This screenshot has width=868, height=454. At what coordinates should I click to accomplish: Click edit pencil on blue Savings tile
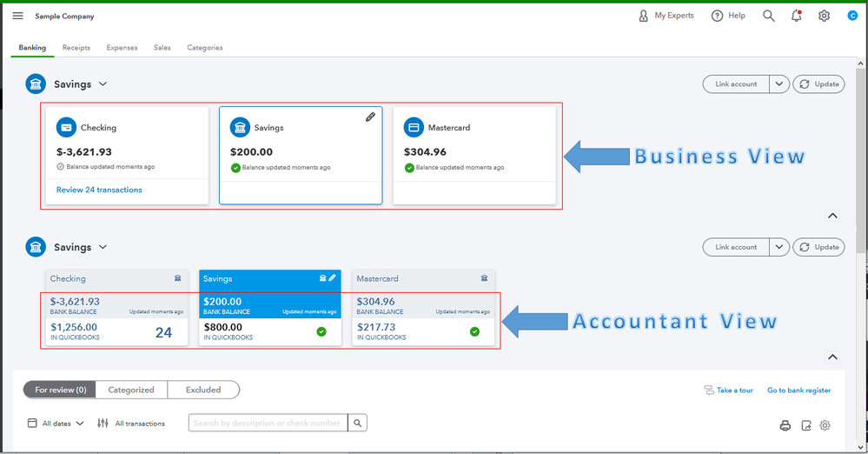pos(332,278)
